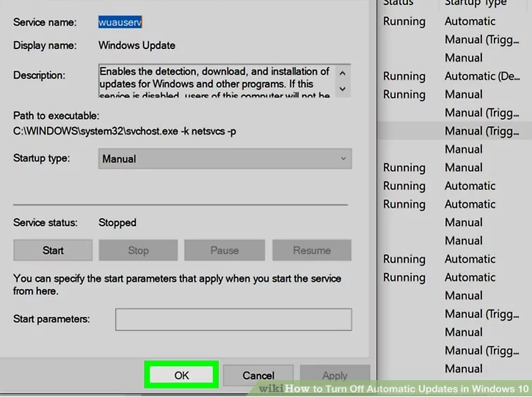The image size is (532, 397).
Task: Focus the Start parameters input field
Action: pyautogui.click(x=233, y=319)
